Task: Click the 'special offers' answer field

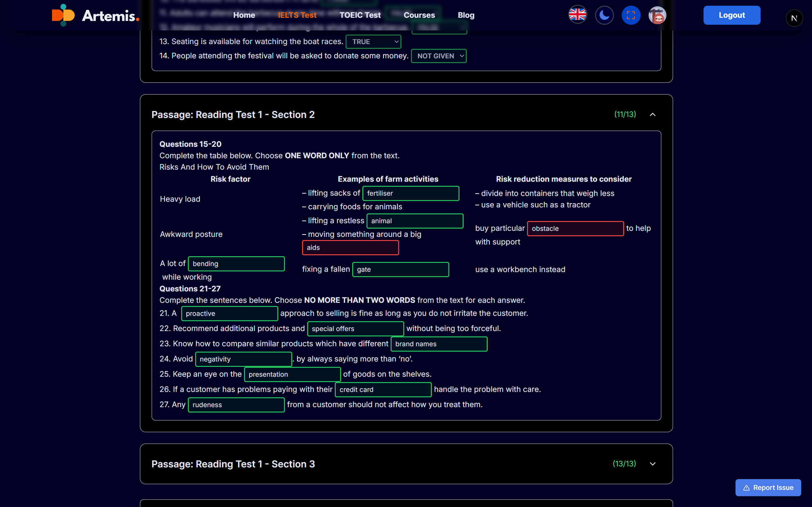Action: tap(355, 328)
